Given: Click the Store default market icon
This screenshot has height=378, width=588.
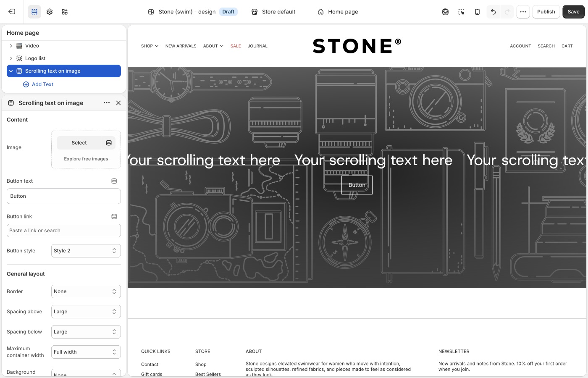Looking at the screenshot, I should (x=255, y=12).
